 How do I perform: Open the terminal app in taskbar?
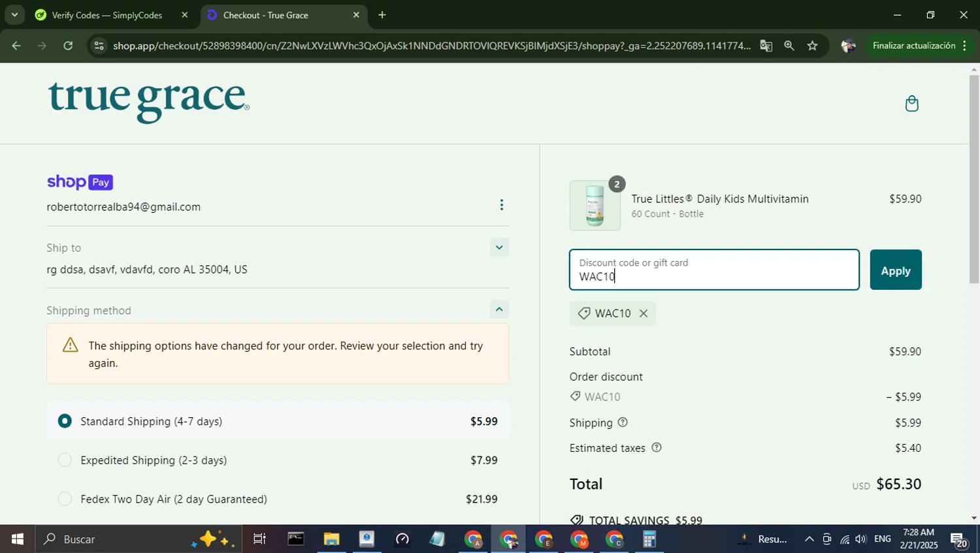tap(296, 539)
